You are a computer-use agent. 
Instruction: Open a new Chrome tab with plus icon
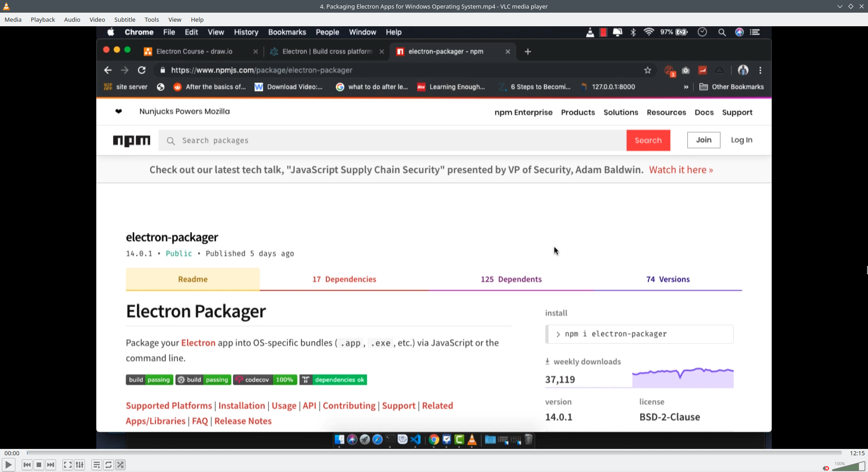528,52
